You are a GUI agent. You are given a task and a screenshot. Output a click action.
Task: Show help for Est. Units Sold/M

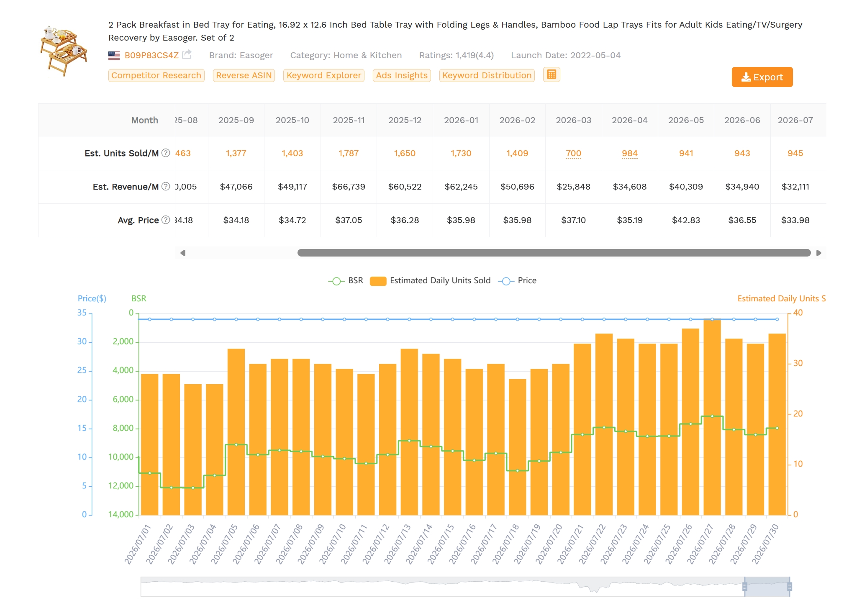pos(166,153)
